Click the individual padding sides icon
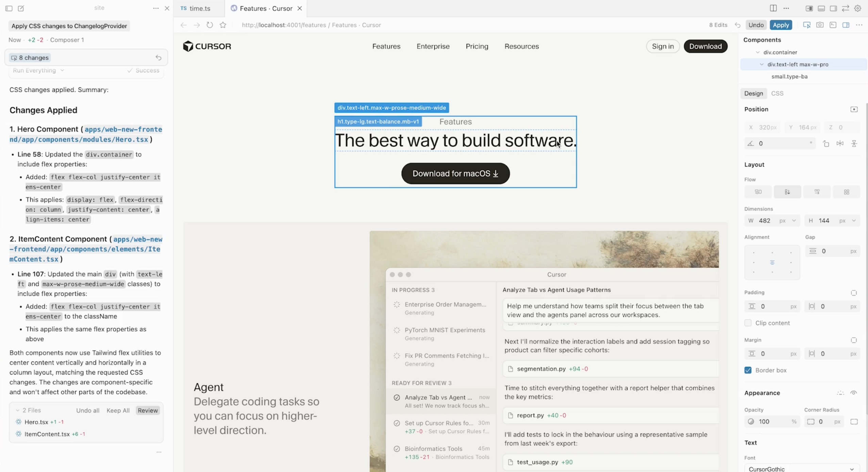Viewport: 868px width, 472px height. 854,293
